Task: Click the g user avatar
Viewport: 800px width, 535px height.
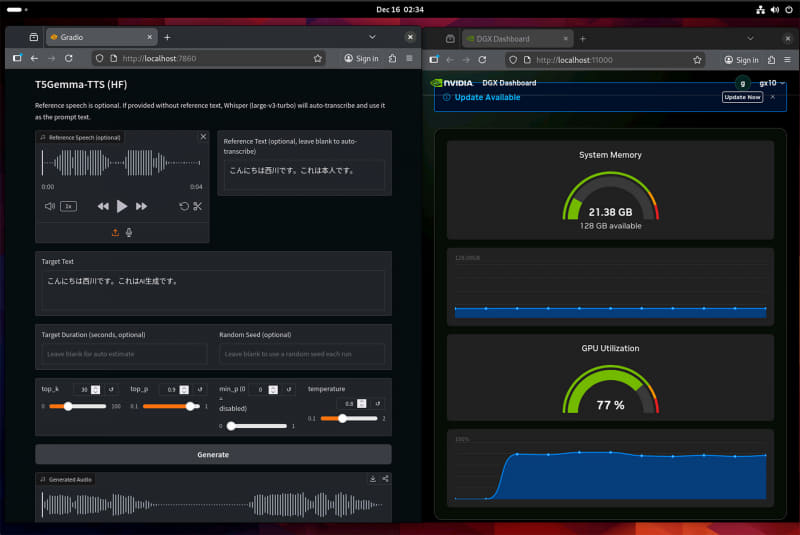Action: 742,83
